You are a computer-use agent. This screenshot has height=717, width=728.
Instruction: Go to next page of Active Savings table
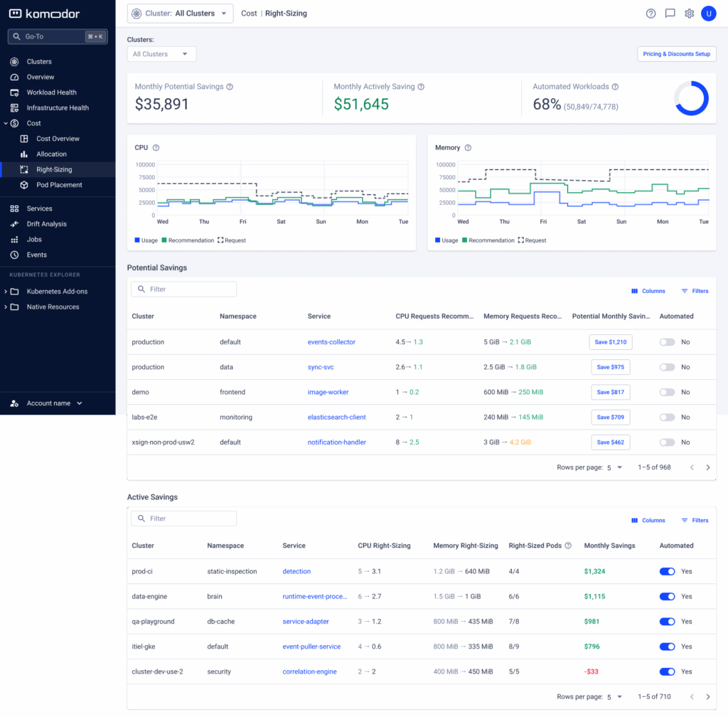click(x=707, y=696)
